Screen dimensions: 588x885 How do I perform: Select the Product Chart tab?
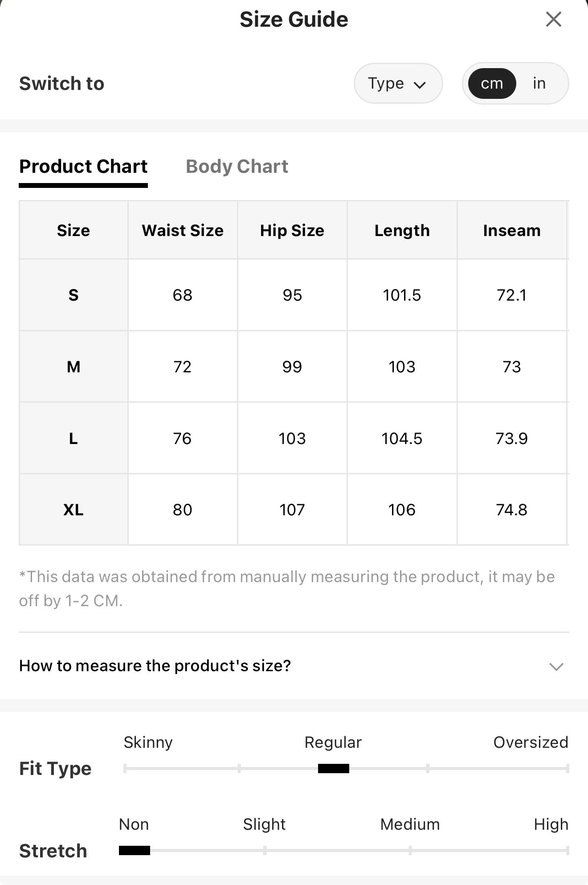coord(83,167)
